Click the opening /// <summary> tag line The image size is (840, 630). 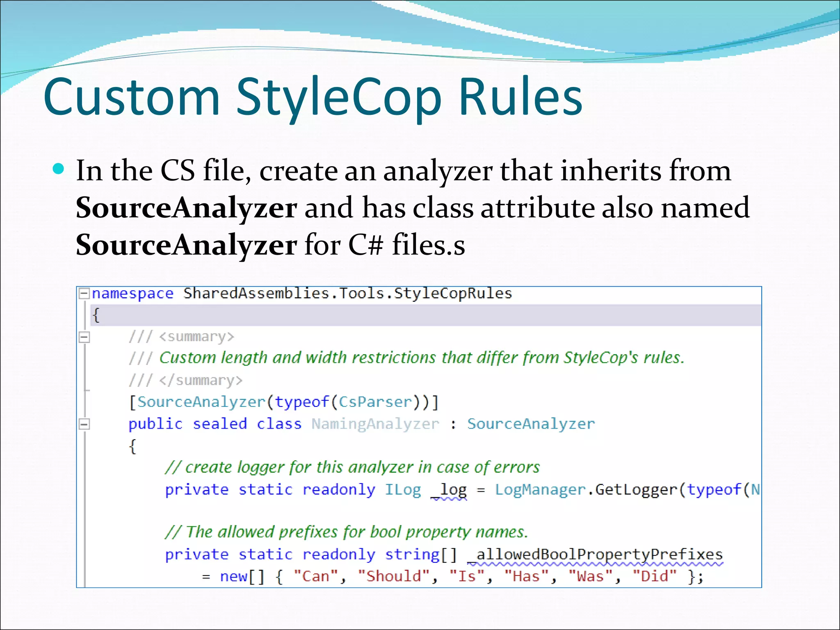point(181,337)
